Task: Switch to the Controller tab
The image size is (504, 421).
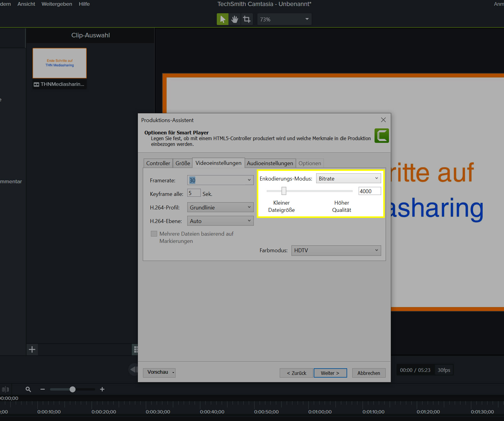Action: [x=158, y=163]
